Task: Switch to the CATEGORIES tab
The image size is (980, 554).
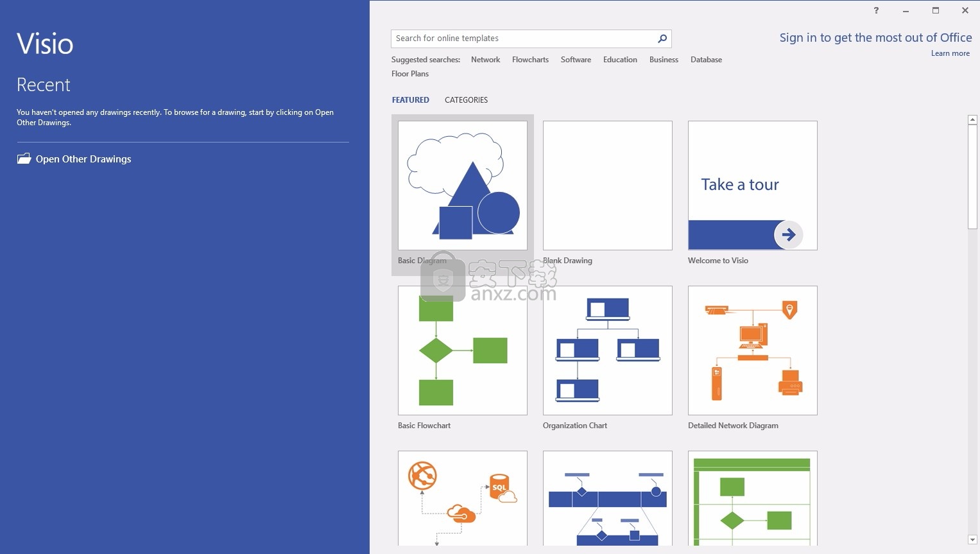Action: point(467,100)
